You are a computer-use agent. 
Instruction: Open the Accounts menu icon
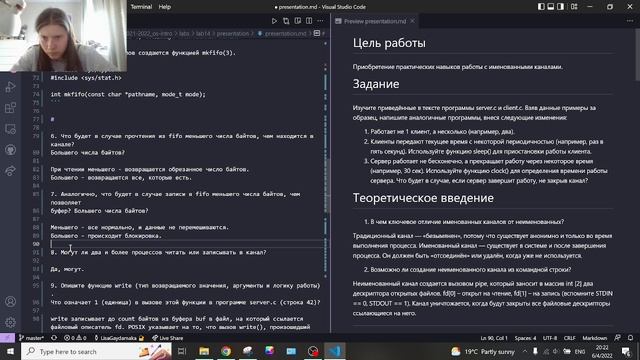tap(11, 301)
